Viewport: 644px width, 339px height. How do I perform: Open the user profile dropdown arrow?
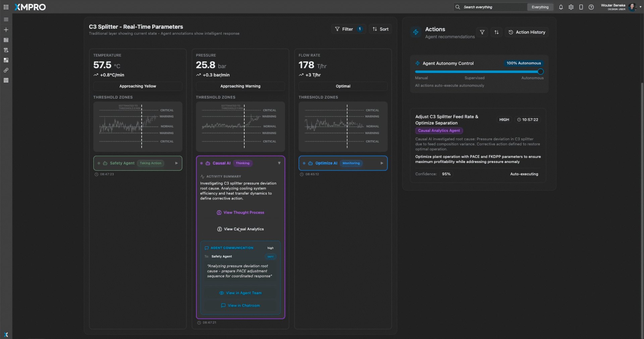point(640,7)
